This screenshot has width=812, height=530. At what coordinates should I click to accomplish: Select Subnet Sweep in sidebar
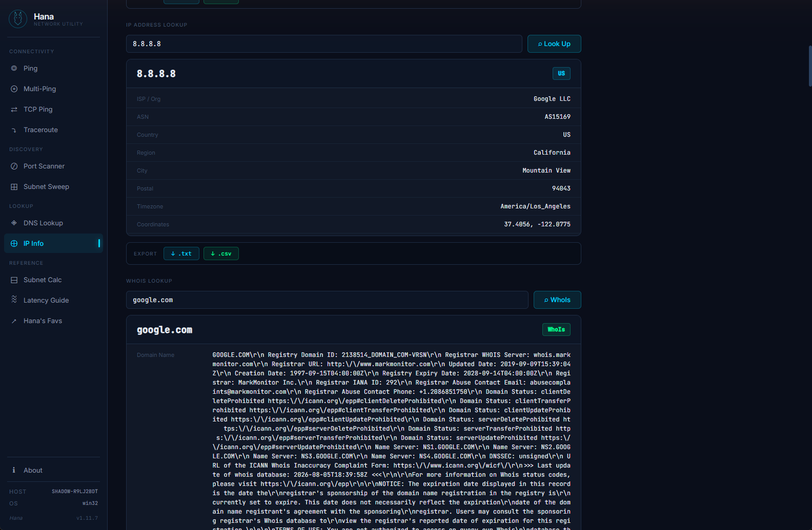53,187
